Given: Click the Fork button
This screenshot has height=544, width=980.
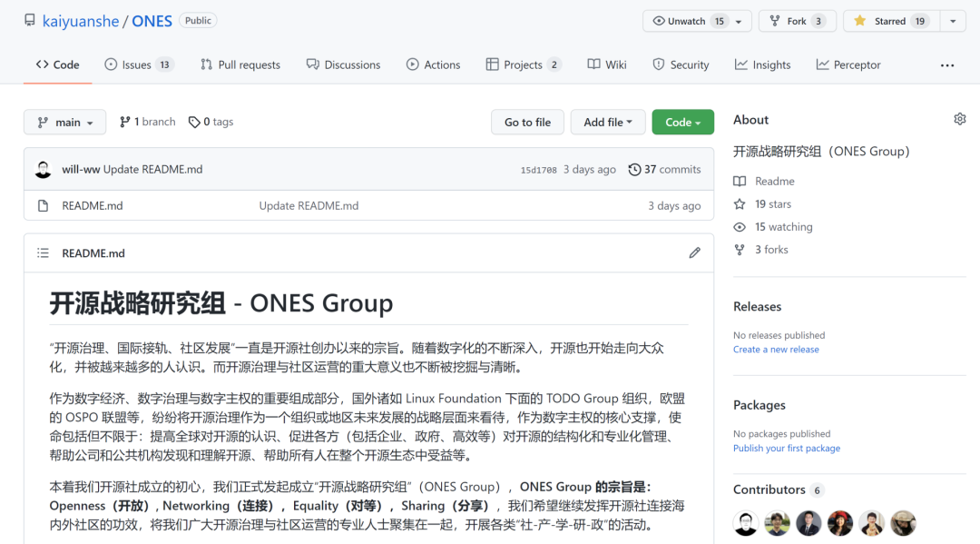Looking at the screenshot, I should (797, 21).
